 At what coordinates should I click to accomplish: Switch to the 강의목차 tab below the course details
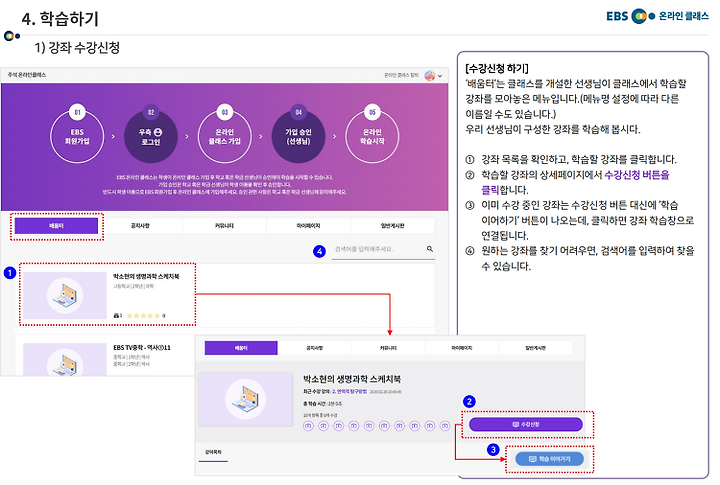(214, 452)
